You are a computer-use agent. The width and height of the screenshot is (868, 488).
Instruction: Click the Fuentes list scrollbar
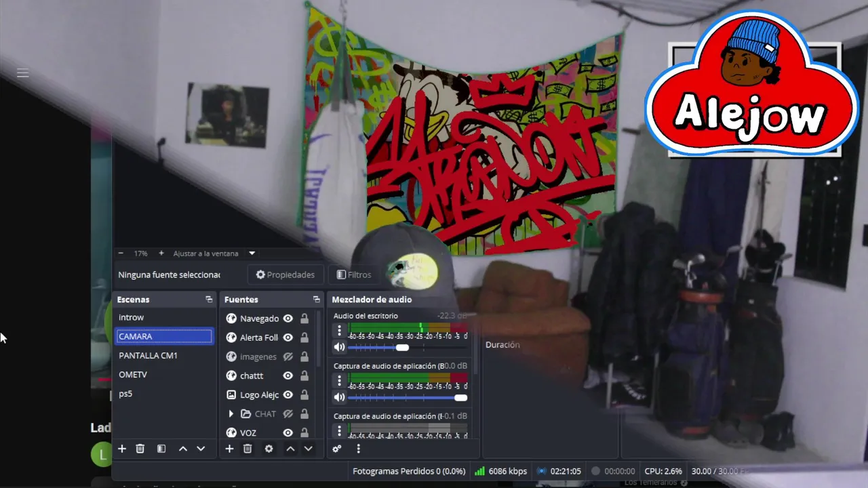pos(318,339)
